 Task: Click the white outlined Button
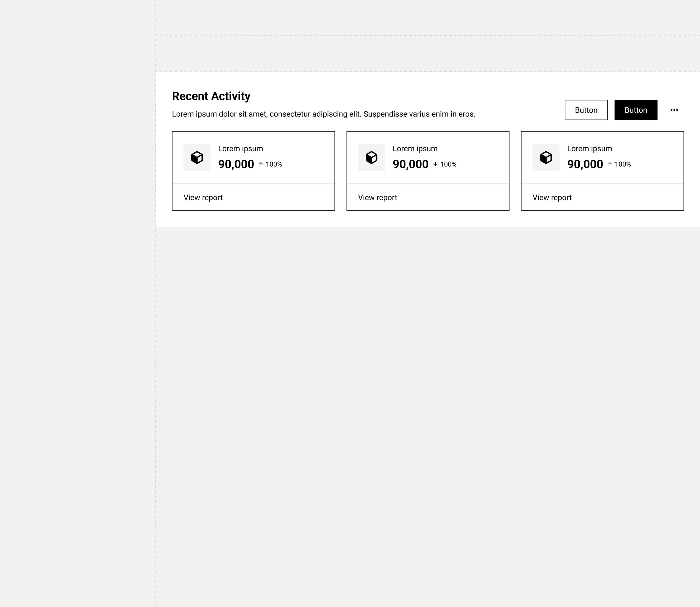(x=586, y=110)
